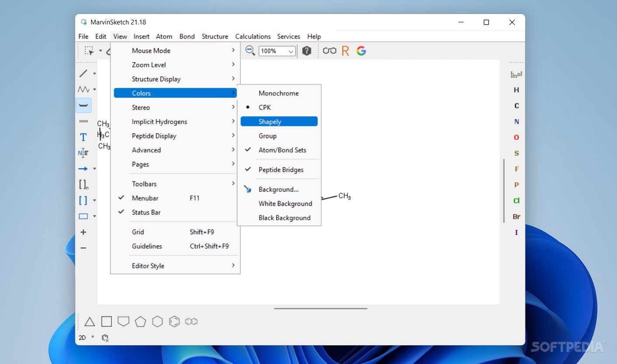This screenshot has height=364, width=617.
Task: Select nitrogen N atom button
Action: (x=516, y=121)
